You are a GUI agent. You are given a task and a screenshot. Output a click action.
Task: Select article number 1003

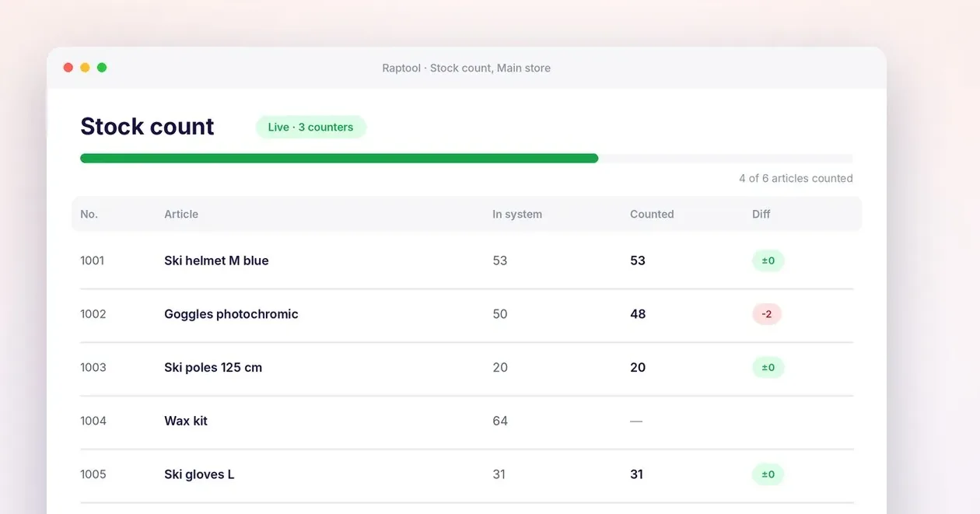(x=93, y=367)
